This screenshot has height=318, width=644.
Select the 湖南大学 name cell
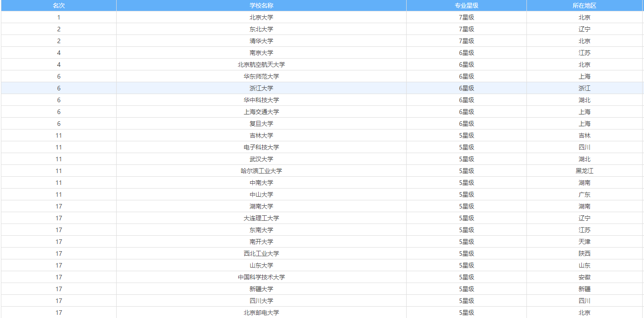(x=261, y=206)
